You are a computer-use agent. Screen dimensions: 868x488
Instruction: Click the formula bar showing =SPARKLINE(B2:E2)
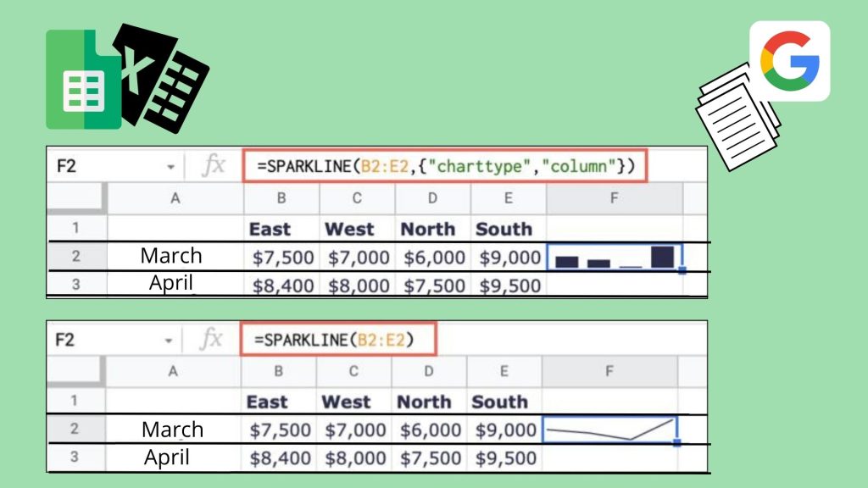point(338,339)
